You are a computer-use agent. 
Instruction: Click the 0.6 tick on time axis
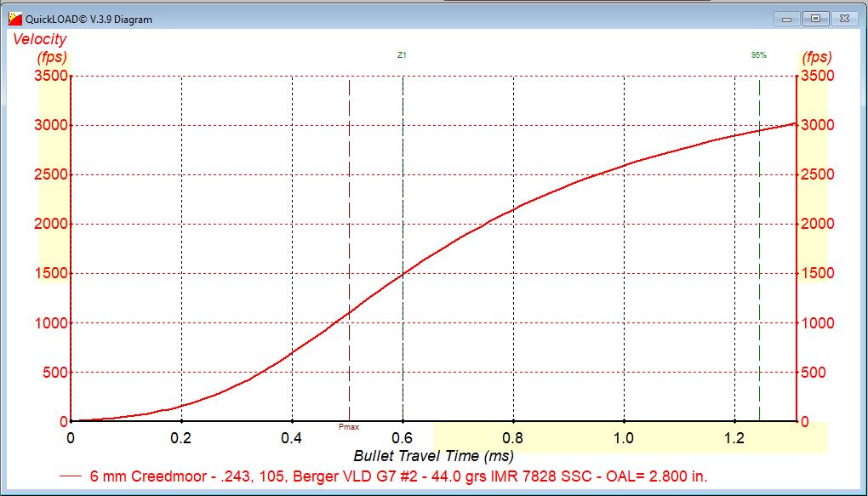[x=403, y=437]
